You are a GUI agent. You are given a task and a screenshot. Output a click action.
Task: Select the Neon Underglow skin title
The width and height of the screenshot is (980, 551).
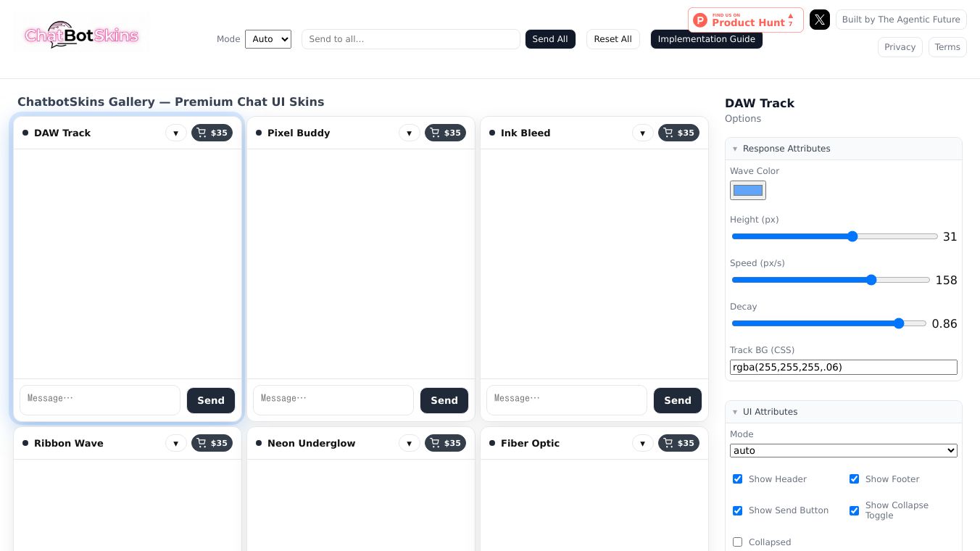coord(312,443)
